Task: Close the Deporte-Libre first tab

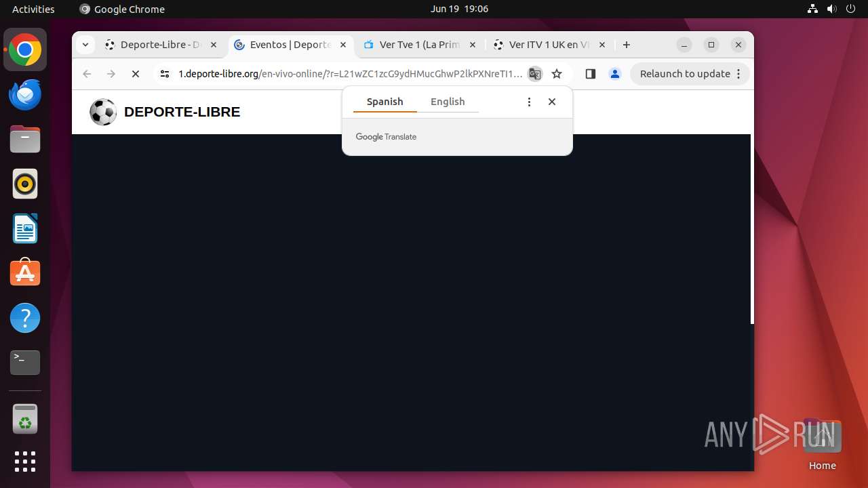Action: click(214, 45)
